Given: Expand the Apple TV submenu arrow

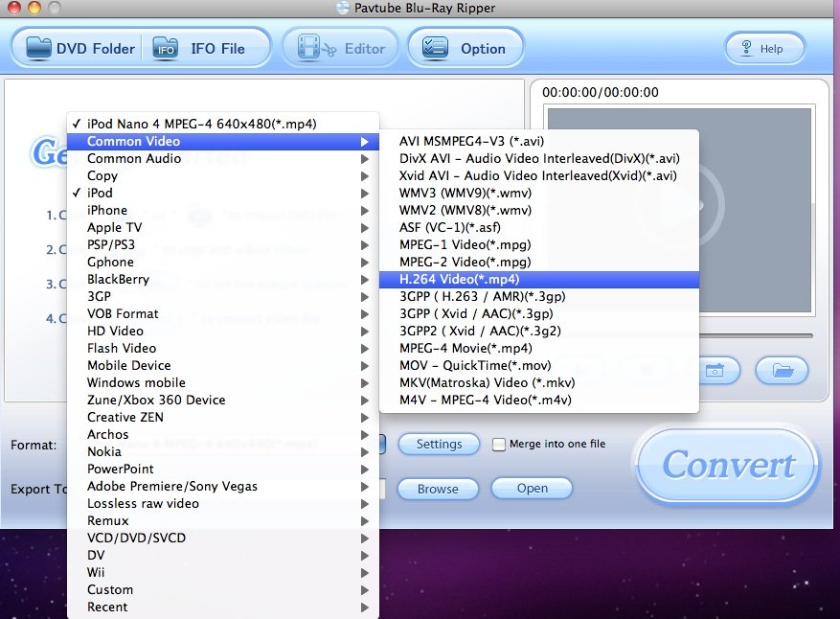Looking at the screenshot, I should tap(364, 228).
